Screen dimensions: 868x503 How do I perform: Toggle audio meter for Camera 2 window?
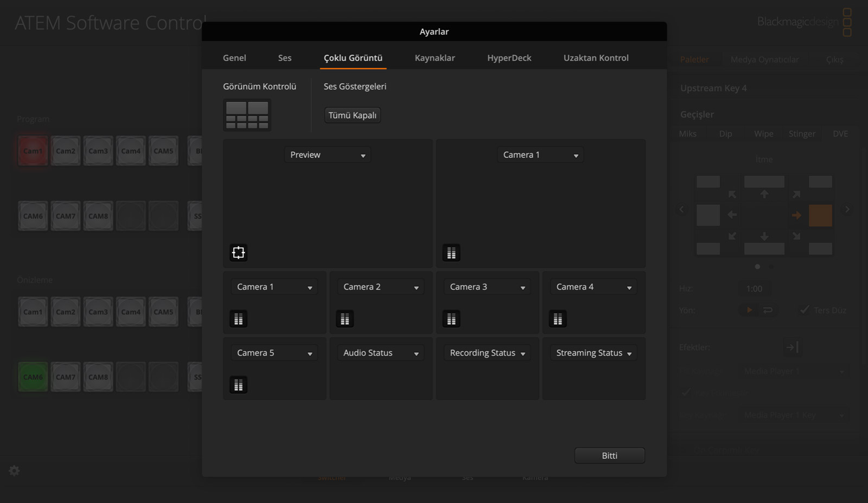(x=344, y=319)
